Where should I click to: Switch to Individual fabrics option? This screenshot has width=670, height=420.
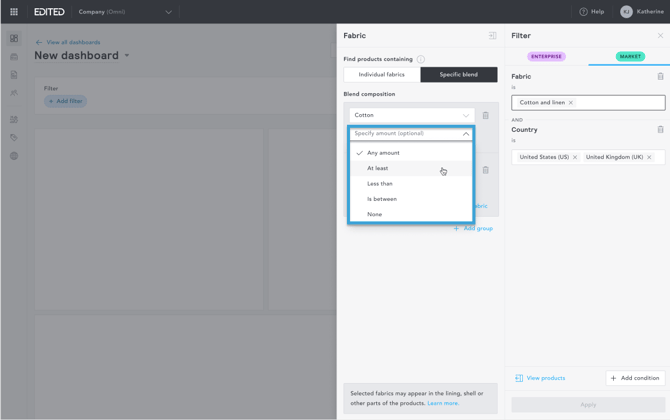tap(382, 75)
